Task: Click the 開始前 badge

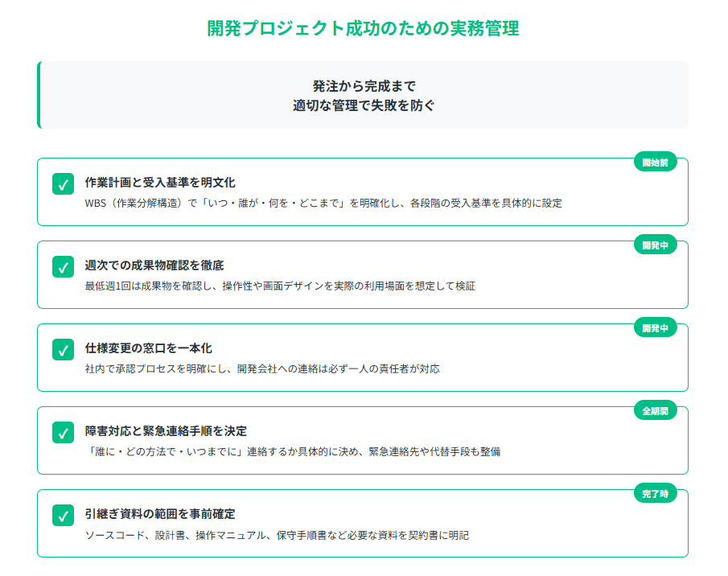Action: (x=655, y=163)
